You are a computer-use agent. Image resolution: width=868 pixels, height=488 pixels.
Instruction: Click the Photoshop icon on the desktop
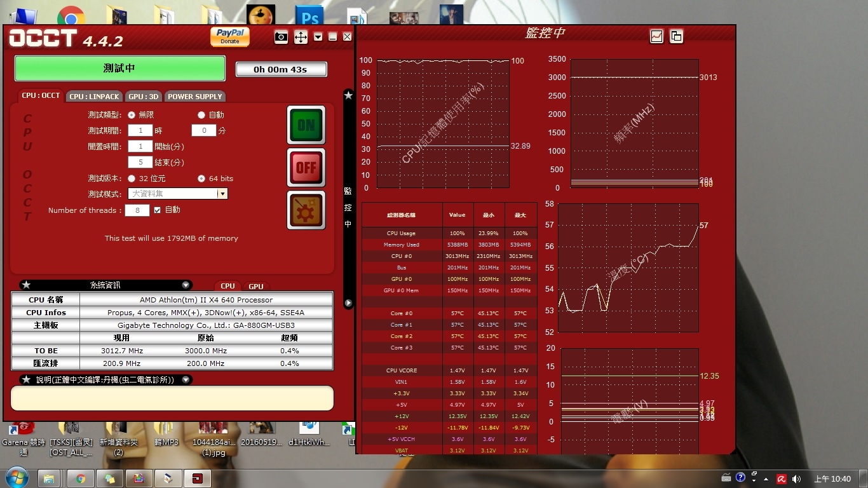(310, 15)
